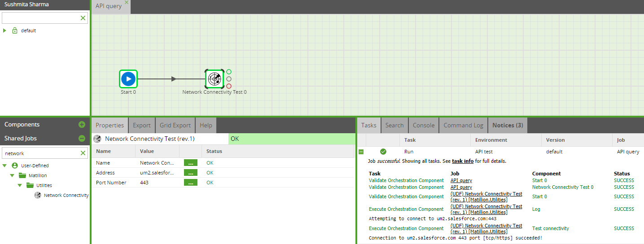Click the green checkmark on Run task
Screen dimensions: 644x244
pos(383,152)
